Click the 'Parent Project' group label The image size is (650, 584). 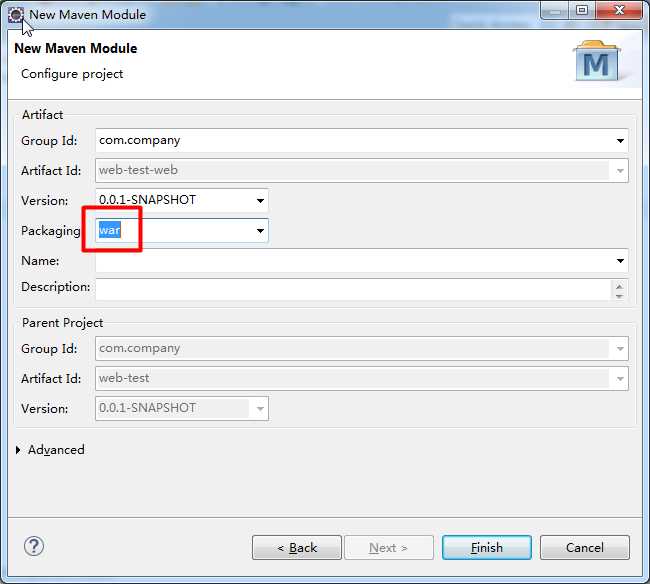(x=62, y=323)
